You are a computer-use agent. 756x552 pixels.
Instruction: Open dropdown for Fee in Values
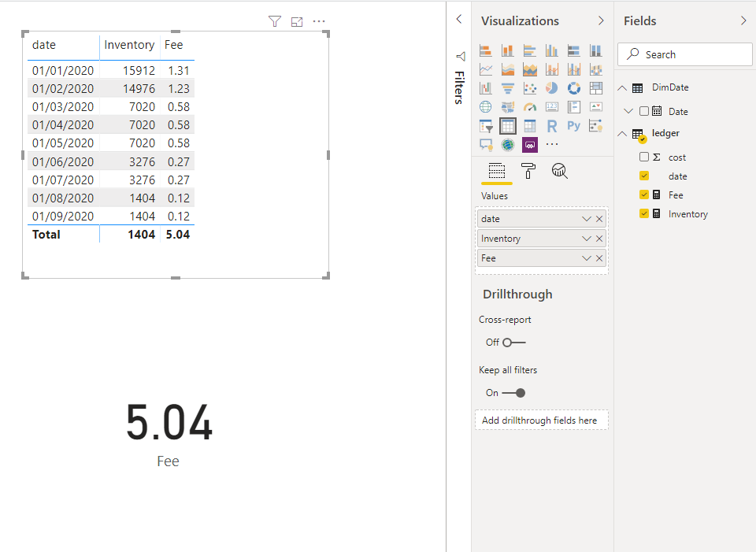point(586,258)
